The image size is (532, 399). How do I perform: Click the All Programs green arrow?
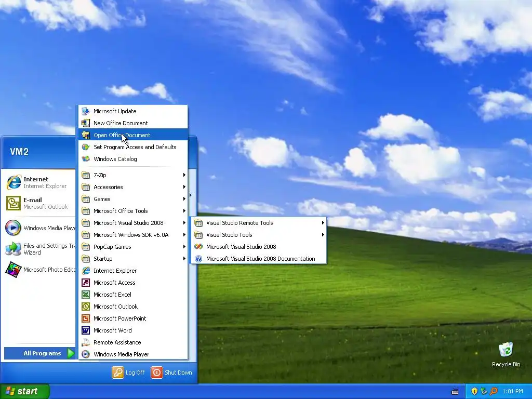pyautogui.click(x=71, y=353)
